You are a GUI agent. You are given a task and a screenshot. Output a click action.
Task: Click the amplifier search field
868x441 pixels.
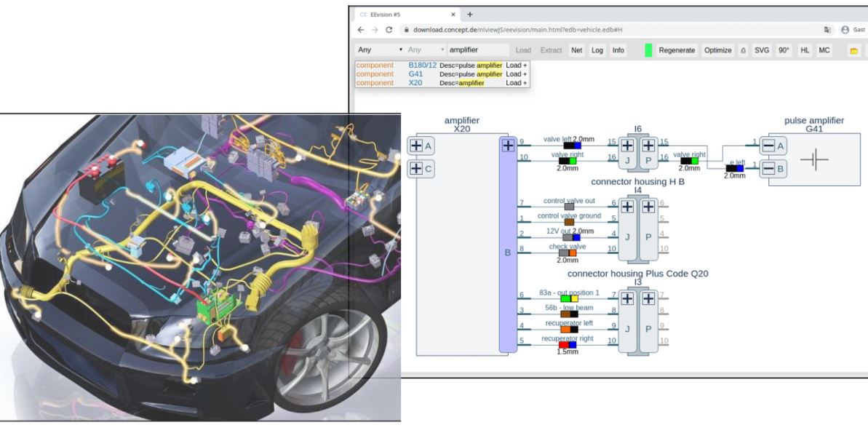click(x=478, y=50)
